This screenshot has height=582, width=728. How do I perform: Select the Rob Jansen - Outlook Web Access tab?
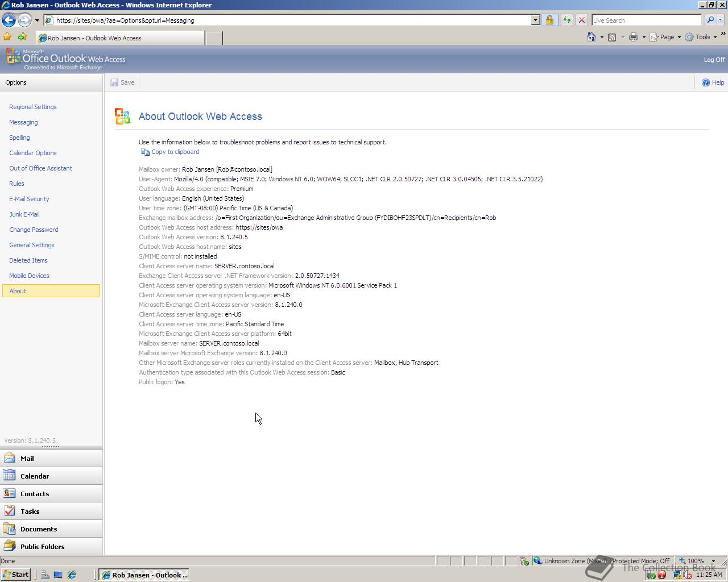119,38
